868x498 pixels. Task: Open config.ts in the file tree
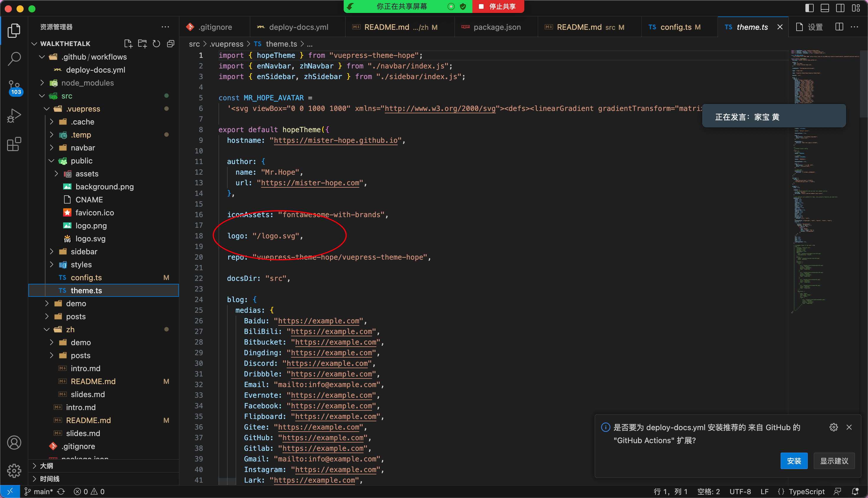[x=86, y=278]
